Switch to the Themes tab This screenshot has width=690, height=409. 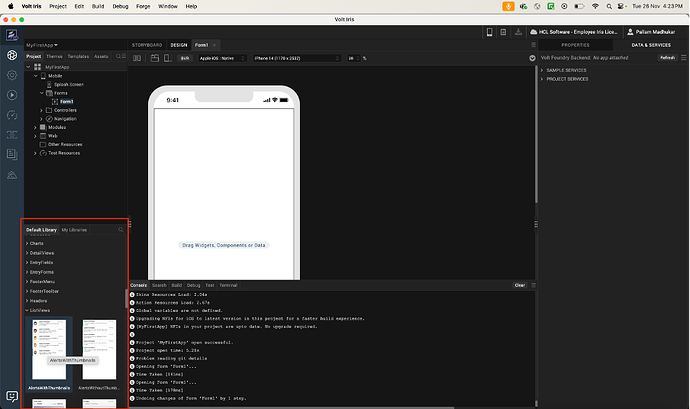coord(54,56)
